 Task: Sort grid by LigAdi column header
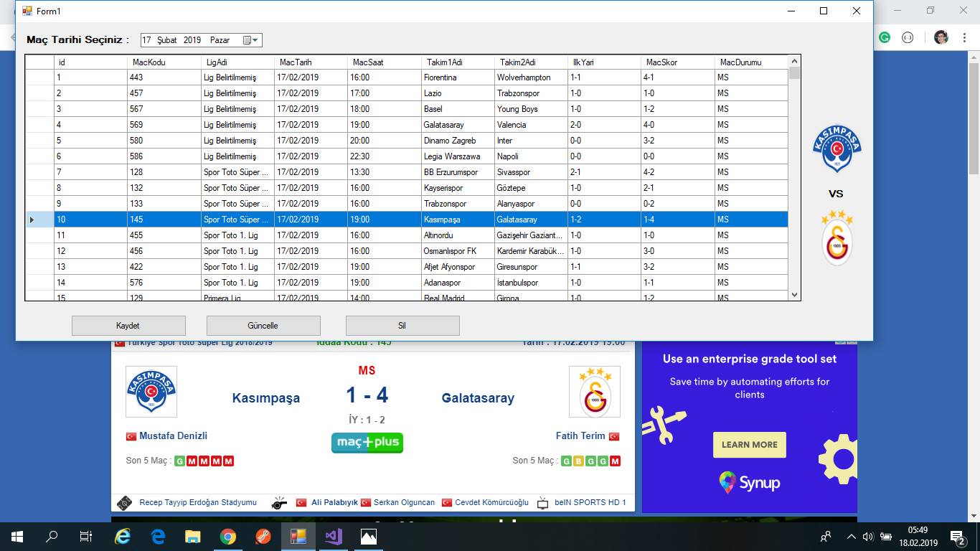[x=237, y=62]
